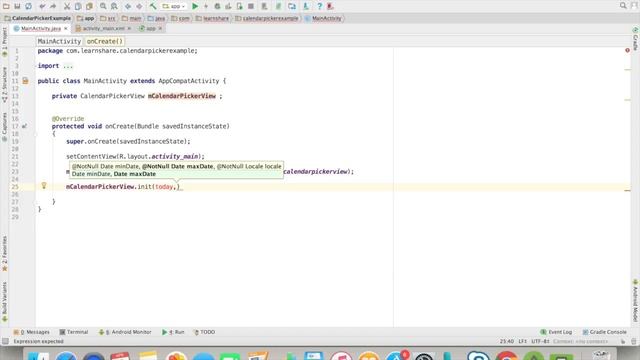
Task: Click the 25:40 cursor position indicator
Action: [507, 341]
